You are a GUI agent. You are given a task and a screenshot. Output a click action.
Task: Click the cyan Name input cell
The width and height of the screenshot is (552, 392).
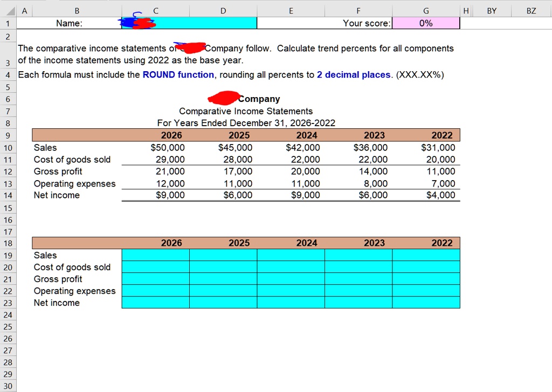coord(189,23)
